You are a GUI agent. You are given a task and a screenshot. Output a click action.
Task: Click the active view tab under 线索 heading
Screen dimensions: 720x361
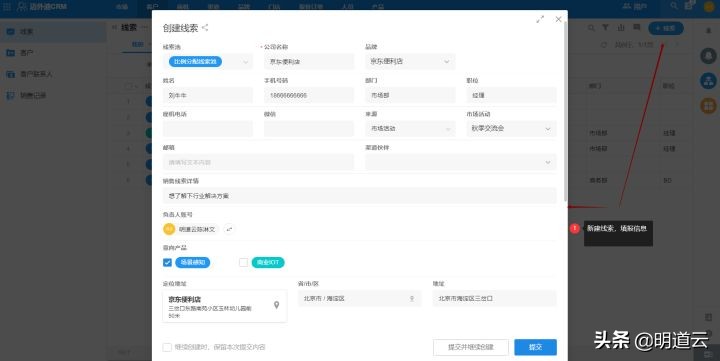[138, 45]
